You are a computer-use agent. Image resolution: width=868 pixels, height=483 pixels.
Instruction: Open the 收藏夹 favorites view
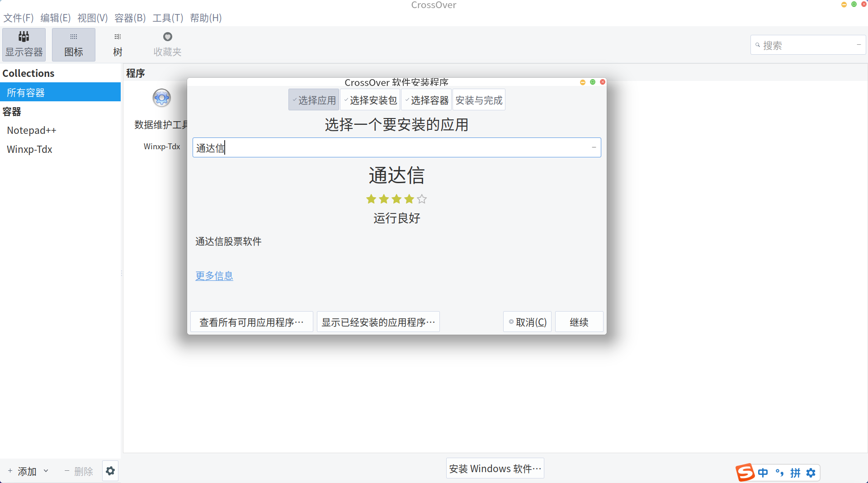tap(167, 43)
